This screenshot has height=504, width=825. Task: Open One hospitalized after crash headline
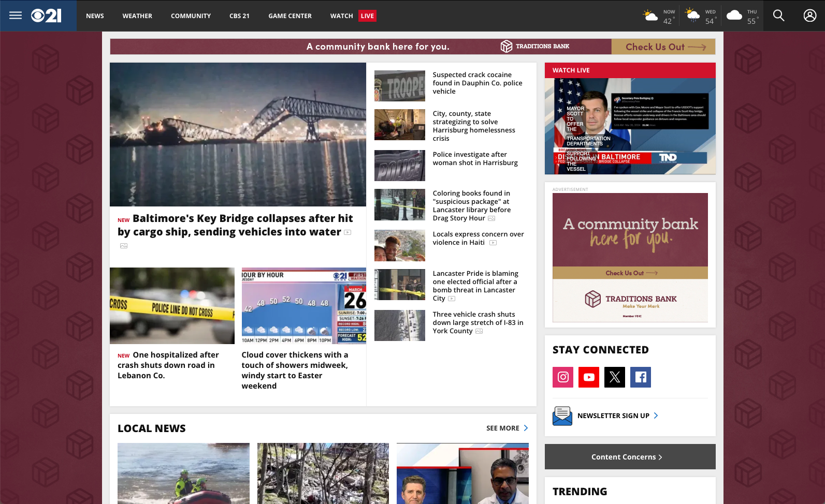click(x=168, y=365)
